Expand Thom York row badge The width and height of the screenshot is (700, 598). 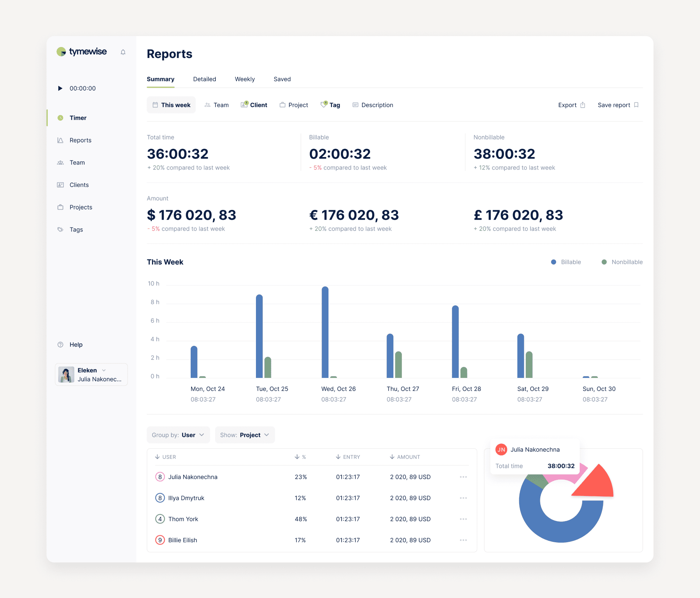[x=160, y=519]
